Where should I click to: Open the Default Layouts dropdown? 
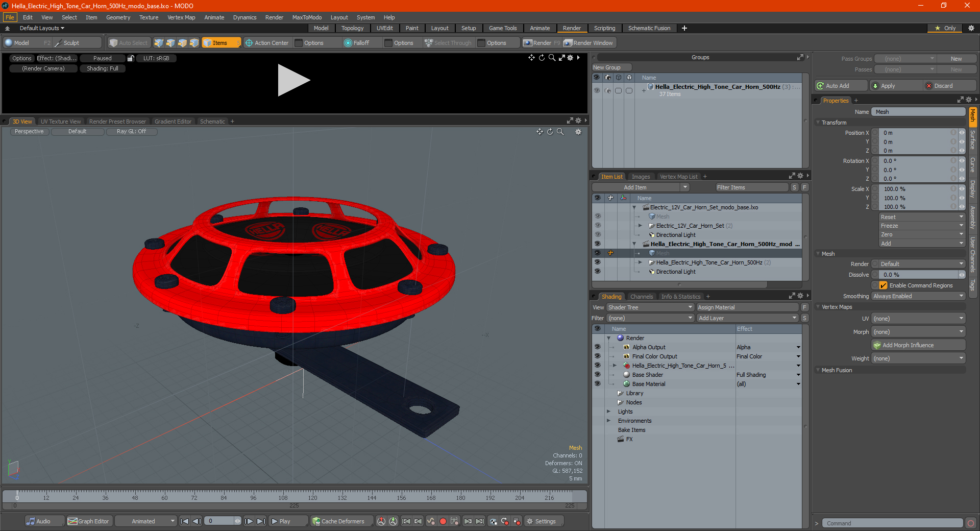pos(42,28)
